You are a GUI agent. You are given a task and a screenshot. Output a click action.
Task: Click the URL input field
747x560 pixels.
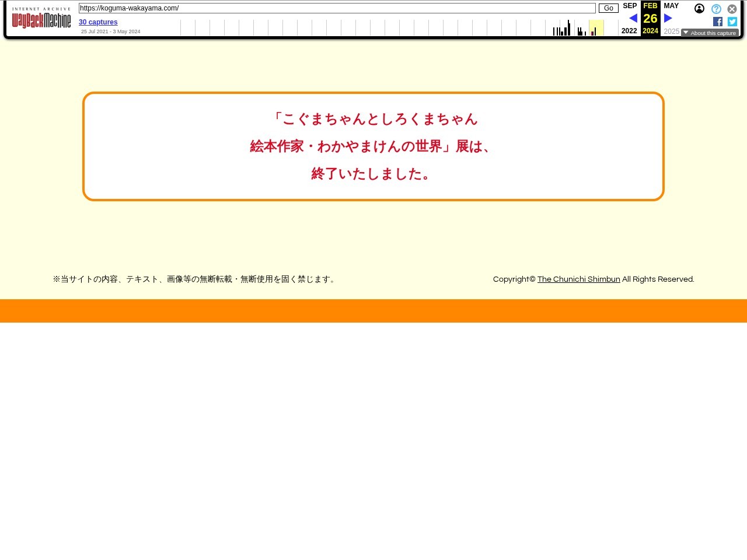tap(337, 8)
